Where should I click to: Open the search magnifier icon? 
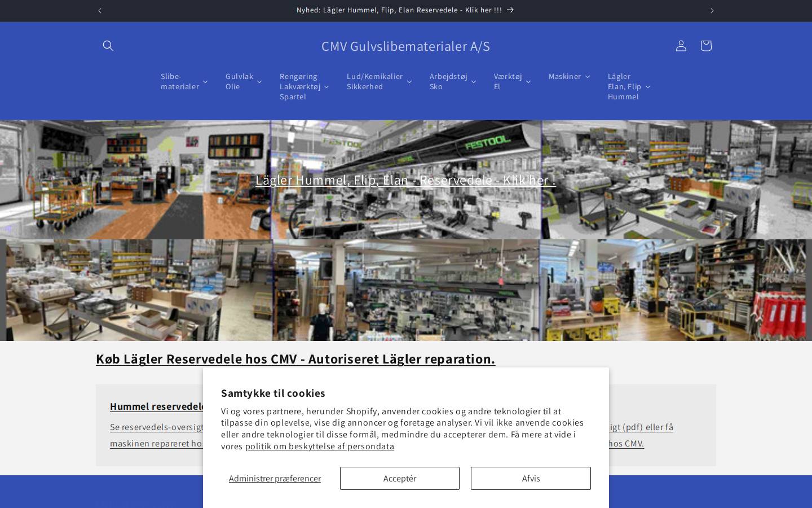[x=108, y=46]
